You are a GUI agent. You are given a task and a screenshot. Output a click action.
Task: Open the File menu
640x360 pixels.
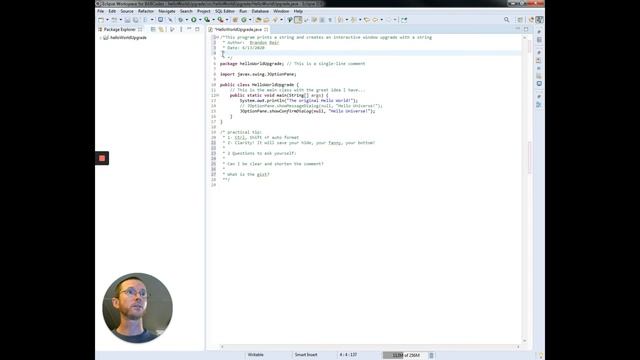pos(100,11)
